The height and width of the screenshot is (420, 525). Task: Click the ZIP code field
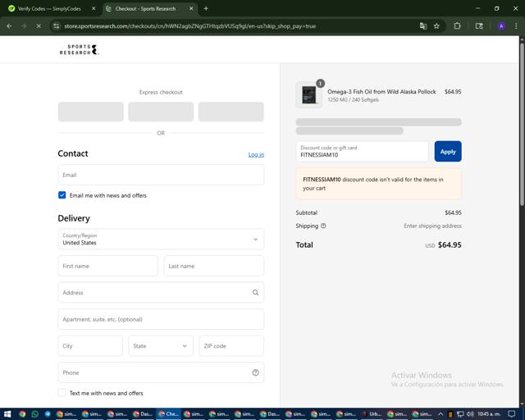[231, 345]
